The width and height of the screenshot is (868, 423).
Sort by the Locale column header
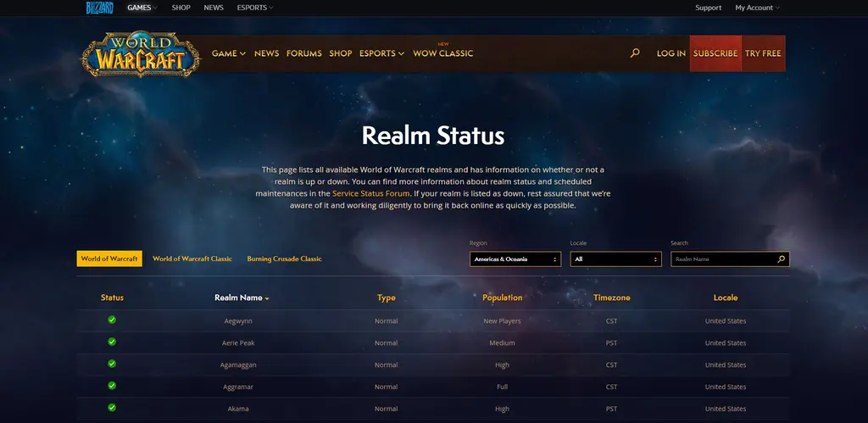[x=726, y=298]
